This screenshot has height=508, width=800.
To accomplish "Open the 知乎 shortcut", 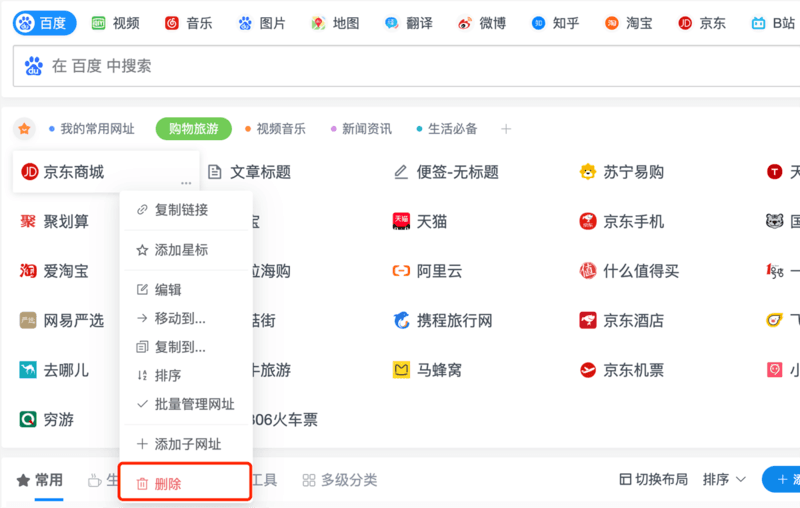I will [x=555, y=23].
